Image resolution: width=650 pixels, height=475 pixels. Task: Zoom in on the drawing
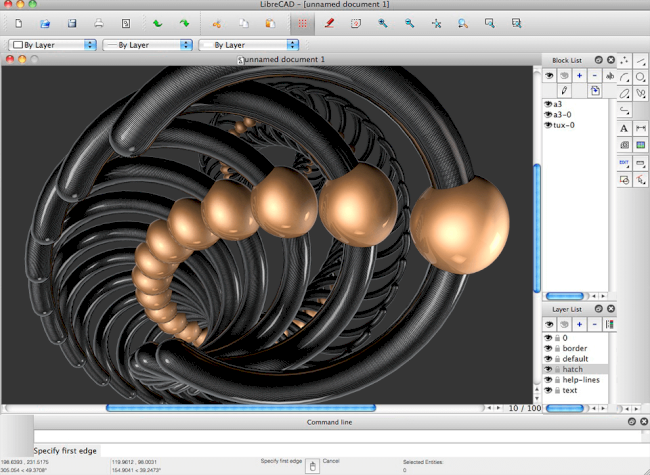click(383, 23)
